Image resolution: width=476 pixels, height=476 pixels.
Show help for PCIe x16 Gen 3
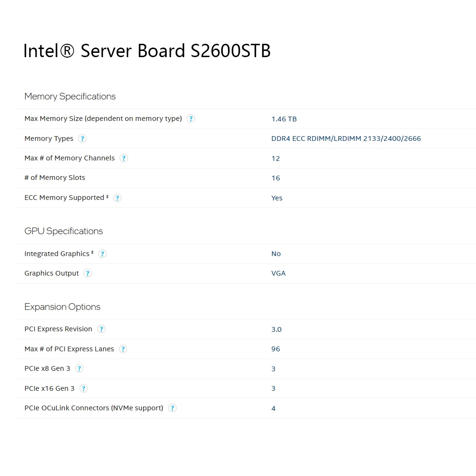pyautogui.click(x=83, y=388)
